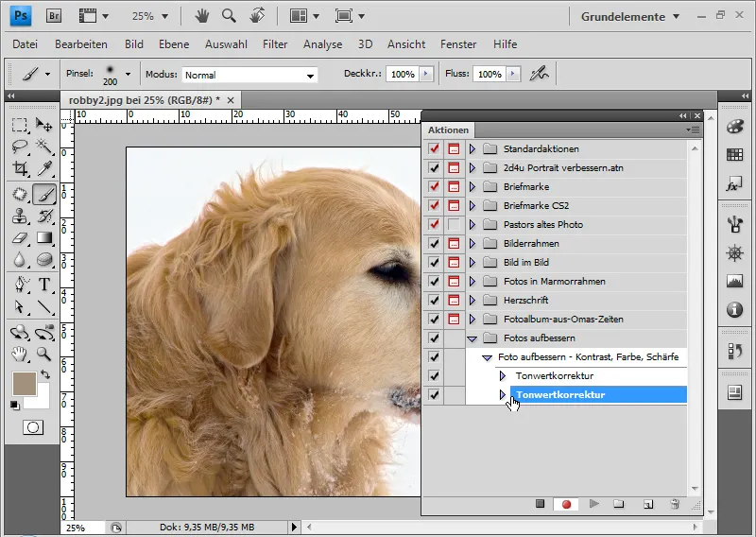Select the Path Selection tool

[19, 307]
